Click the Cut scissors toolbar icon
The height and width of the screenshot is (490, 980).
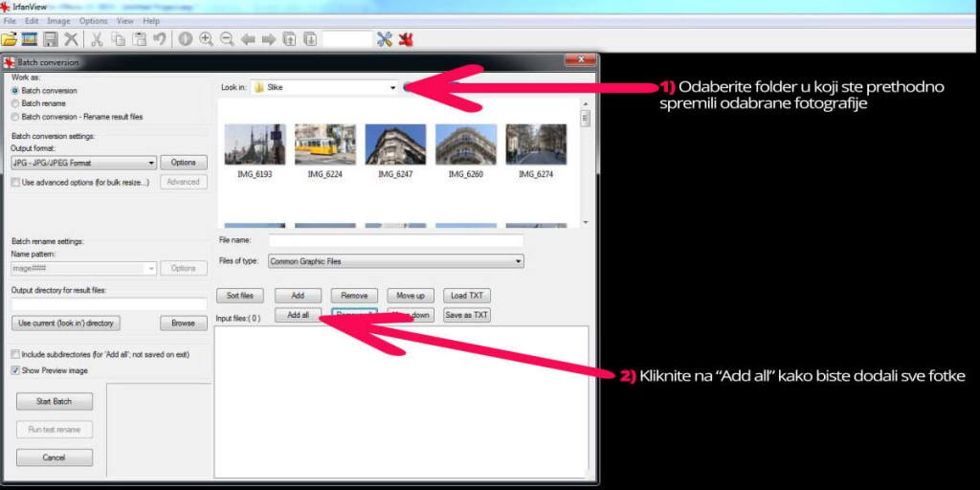tap(97, 39)
